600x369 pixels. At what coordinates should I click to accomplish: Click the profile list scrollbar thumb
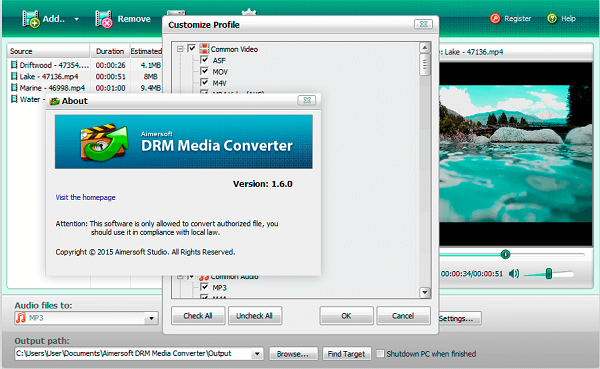[424, 65]
